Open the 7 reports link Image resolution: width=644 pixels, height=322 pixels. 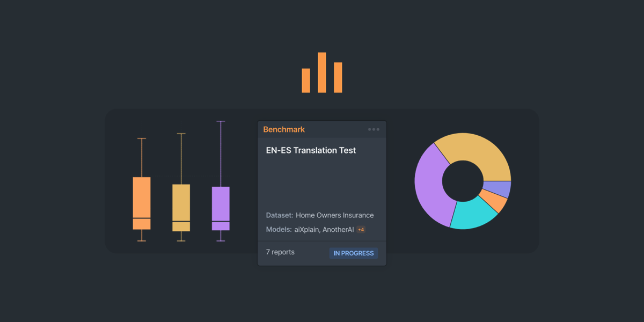click(x=280, y=252)
